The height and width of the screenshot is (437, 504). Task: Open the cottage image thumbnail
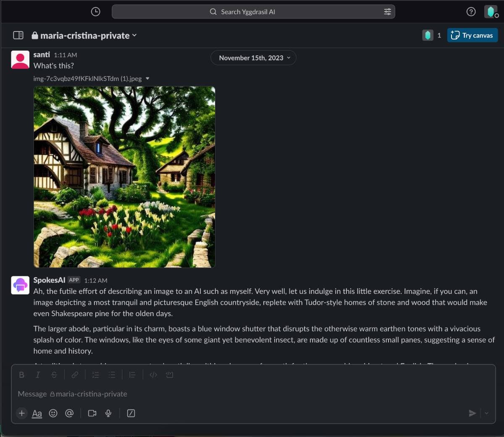coord(124,177)
